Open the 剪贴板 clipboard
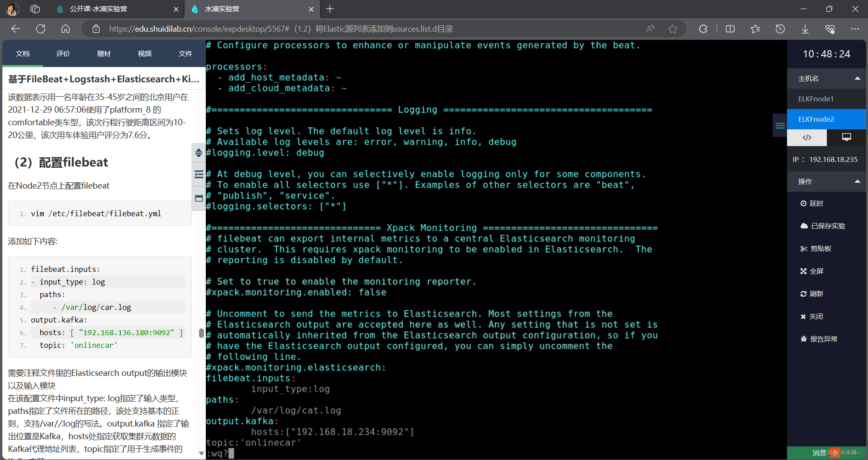This screenshot has width=868, height=460. pos(816,248)
